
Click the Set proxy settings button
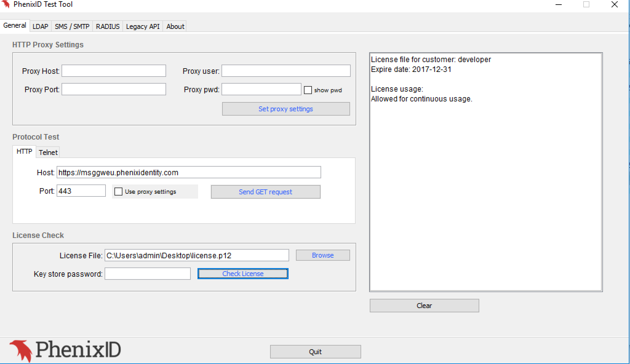286,109
